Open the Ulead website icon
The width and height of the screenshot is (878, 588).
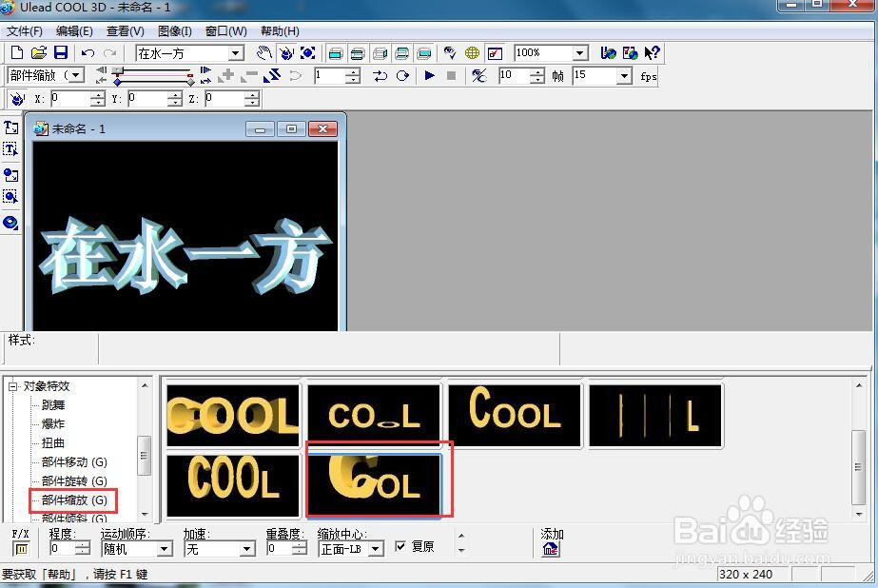point(608,52)
